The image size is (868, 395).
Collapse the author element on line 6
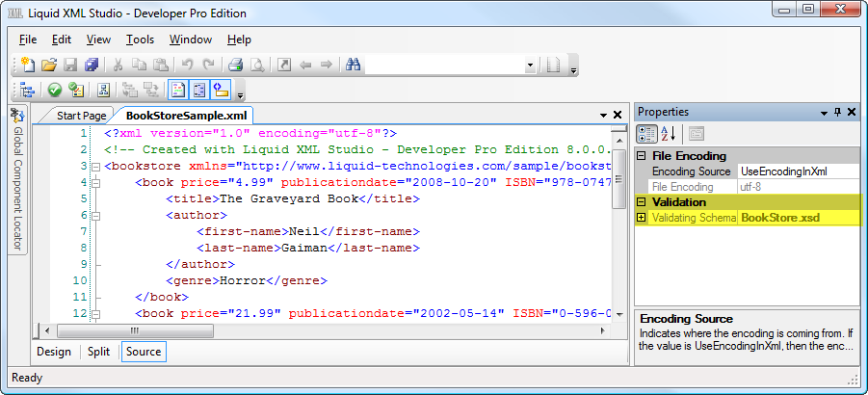click(95, 216)
